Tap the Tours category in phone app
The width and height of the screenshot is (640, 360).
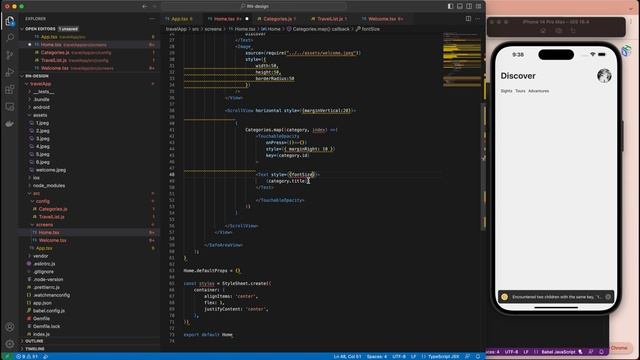[520, 91]
